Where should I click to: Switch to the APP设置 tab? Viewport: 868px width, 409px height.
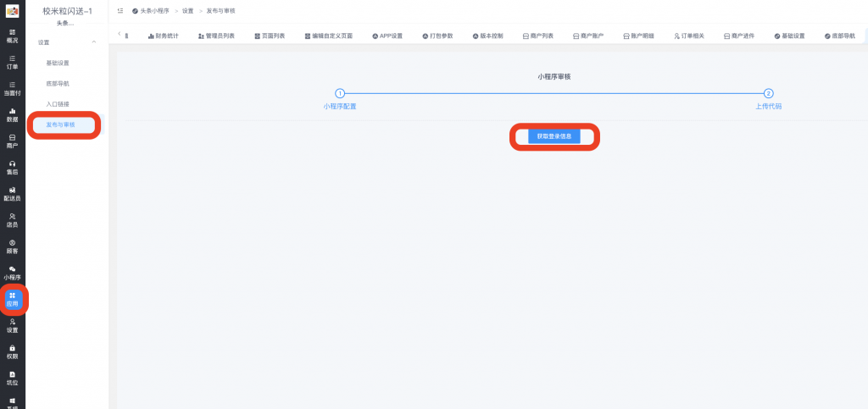[387, 36]
